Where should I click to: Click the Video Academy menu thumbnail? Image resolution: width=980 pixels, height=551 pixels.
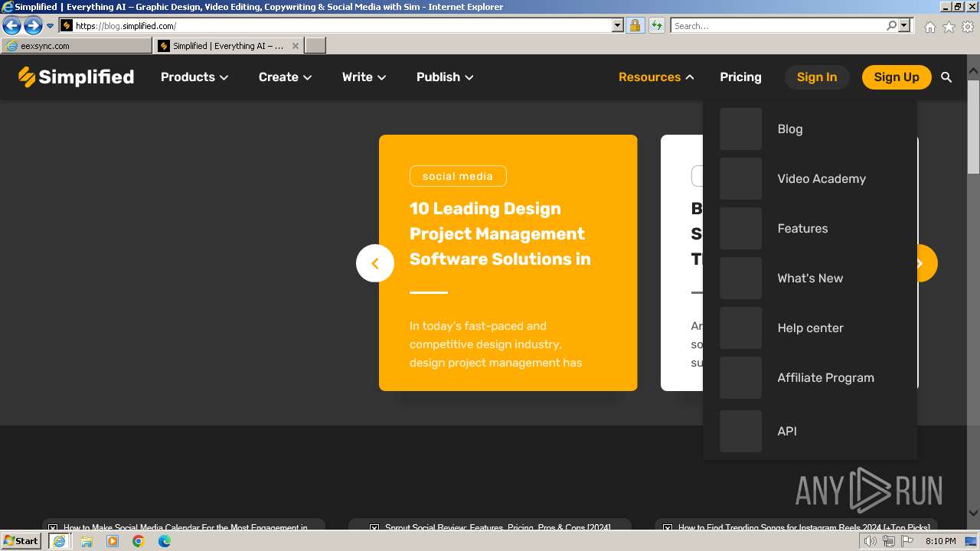(740, 178)
